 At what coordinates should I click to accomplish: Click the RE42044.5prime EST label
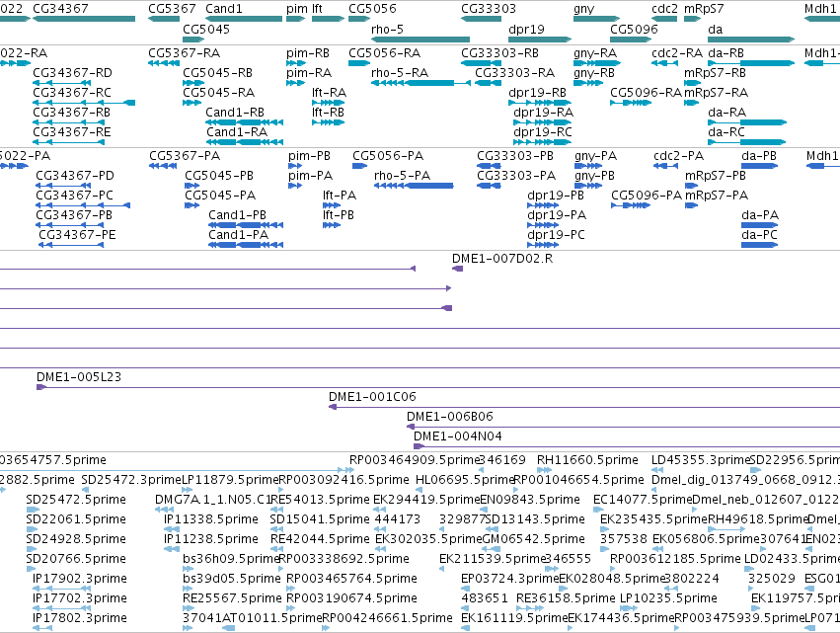pyautogui.click(x=320, y=538)
